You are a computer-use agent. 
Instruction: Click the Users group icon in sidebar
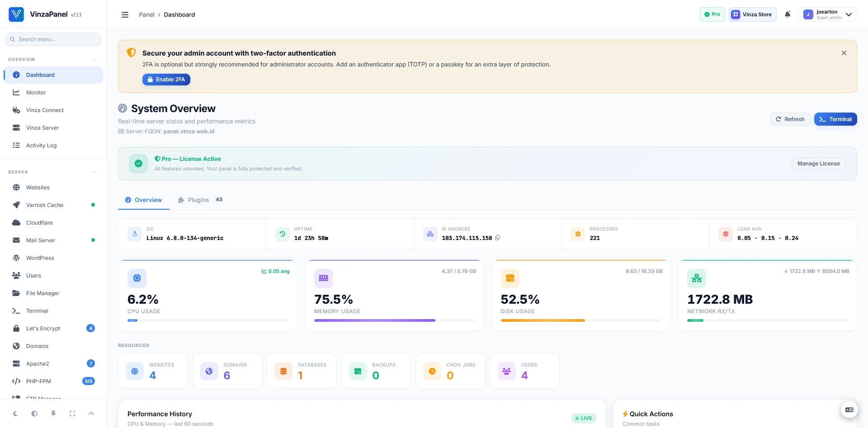point(16,276)
